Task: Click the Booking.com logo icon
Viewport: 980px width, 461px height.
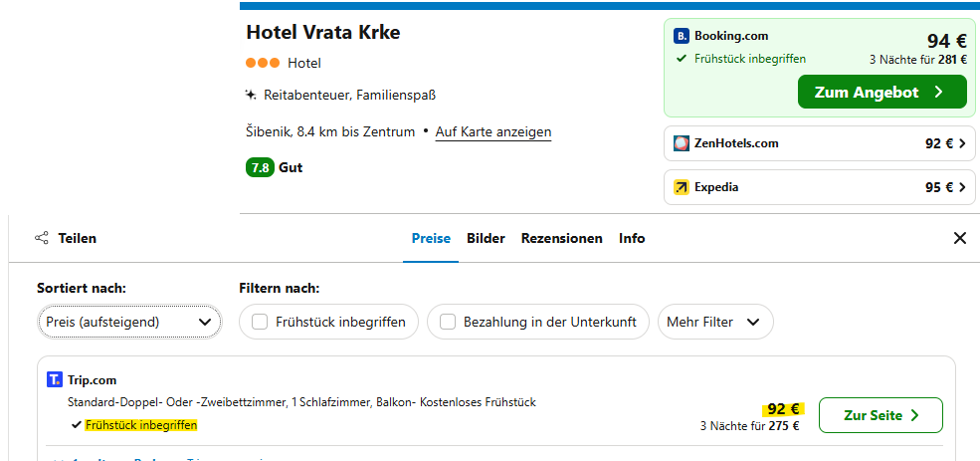Action: coord(682,37)
